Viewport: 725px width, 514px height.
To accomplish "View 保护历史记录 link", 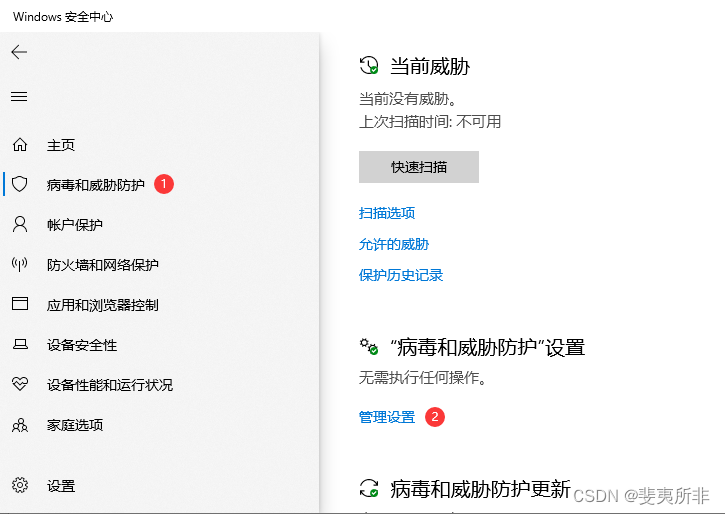I will click(x=401, y=275).
